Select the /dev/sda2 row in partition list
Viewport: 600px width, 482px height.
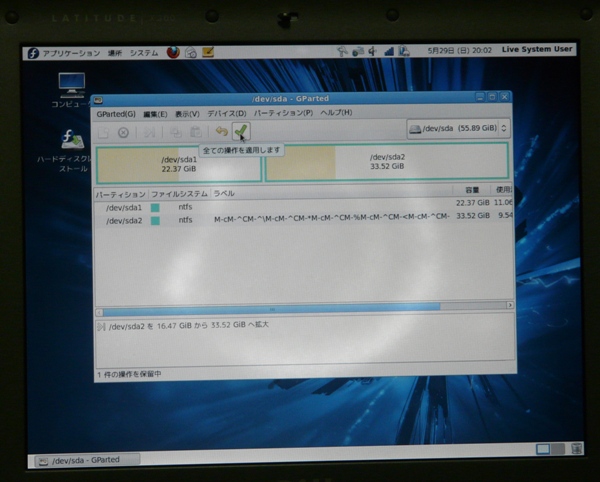click(x=300, y=220)
